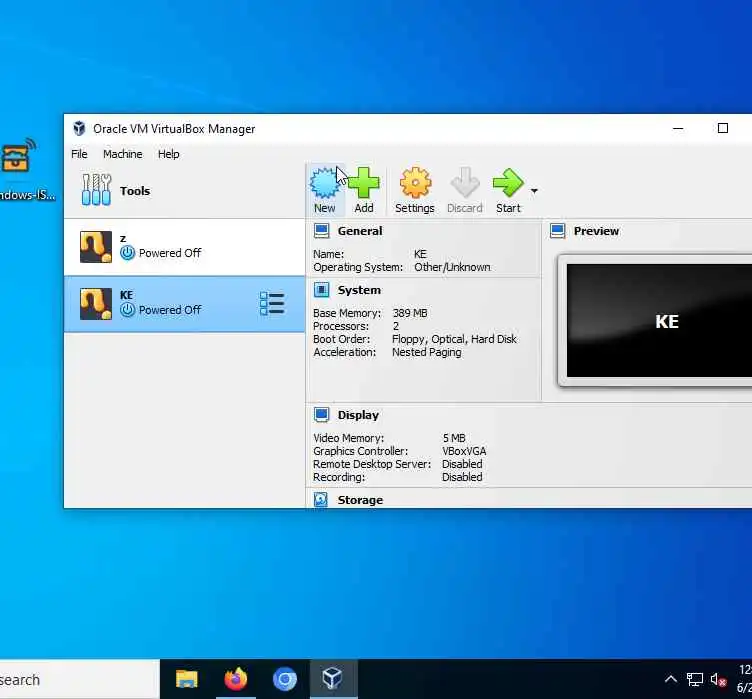This screenshot has width=752, height=699.
Task: Click the VirtualBox logo in title bar
Action: [x=79, y=129]
